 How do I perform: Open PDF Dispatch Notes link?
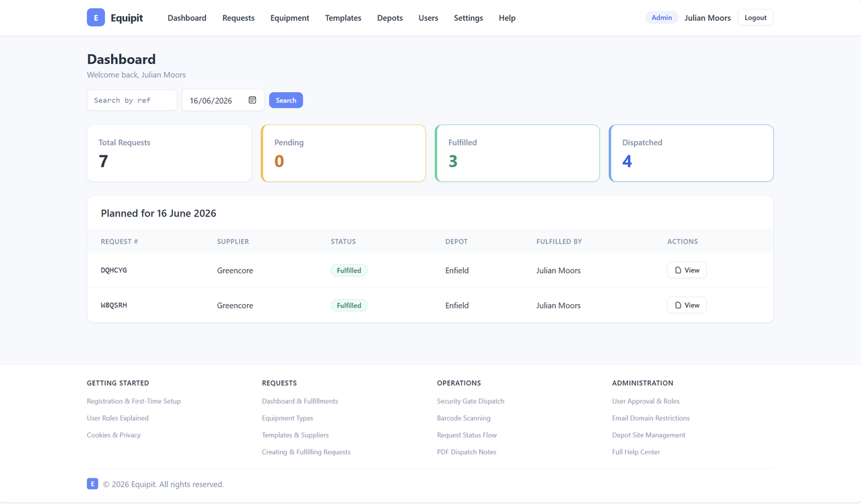click(x=467, y=452)
